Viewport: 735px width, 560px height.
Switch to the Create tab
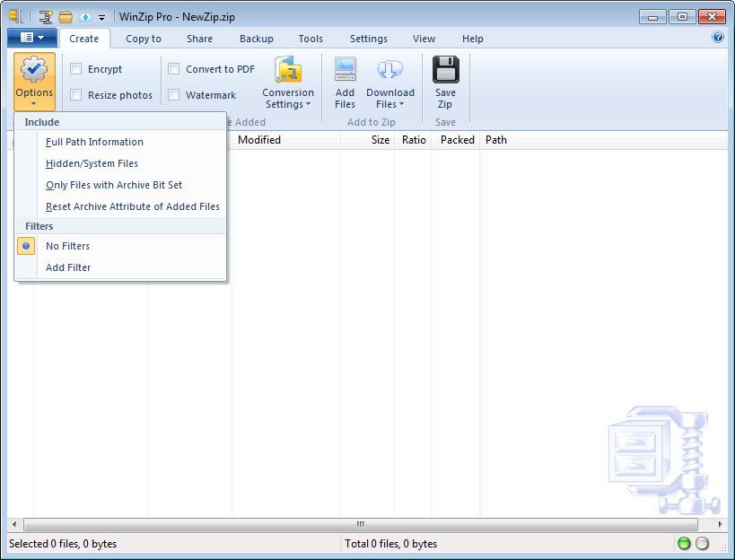83,39
